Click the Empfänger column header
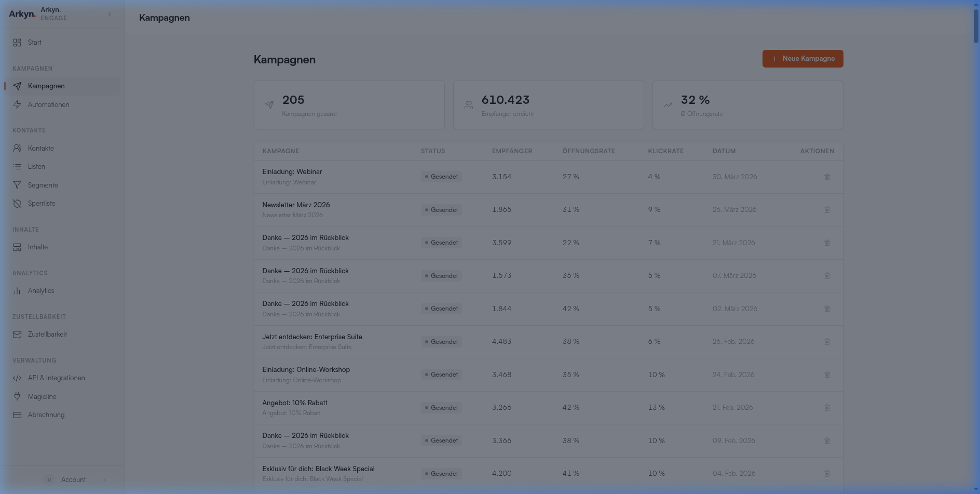Screen dimensions: 980x494 (x=512, y=151)
